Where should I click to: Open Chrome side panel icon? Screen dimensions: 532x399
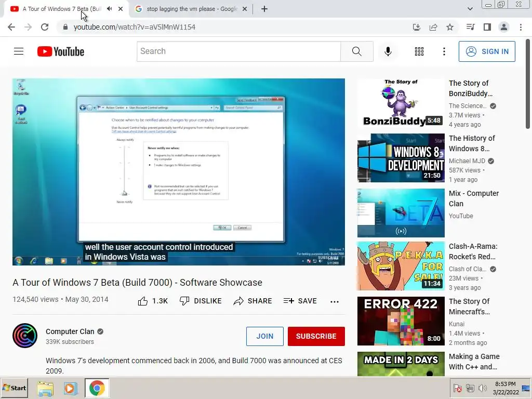(x=487, y=27)
